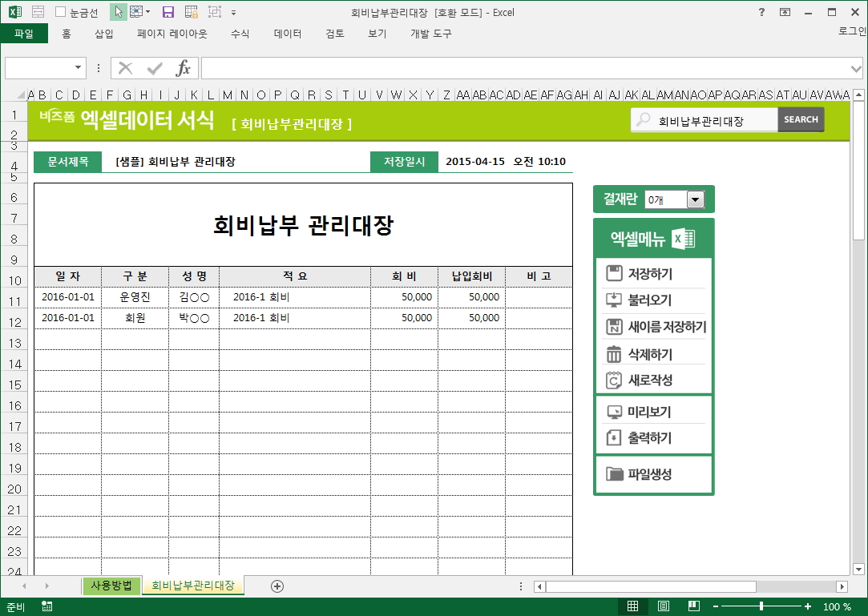Click the 엑셀메뉴 Excel logo icon
868x616 pixels.
683,239
